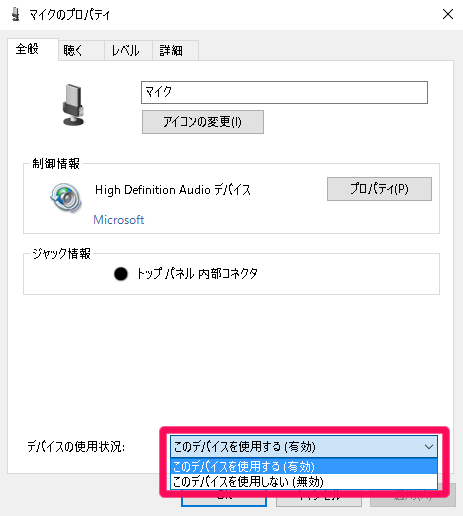Click the アイコンの変更(I) button

pos(203,122)
